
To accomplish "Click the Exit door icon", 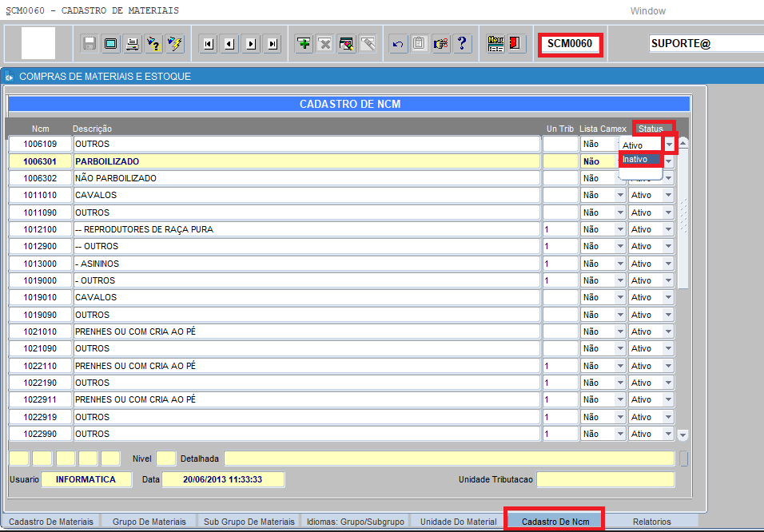I will click(x=515, y=44).
